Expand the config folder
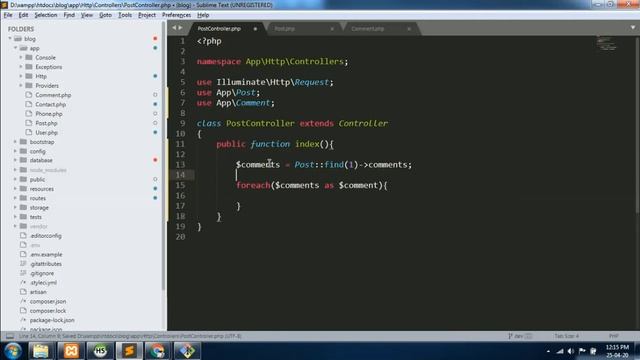 point(16,151)
